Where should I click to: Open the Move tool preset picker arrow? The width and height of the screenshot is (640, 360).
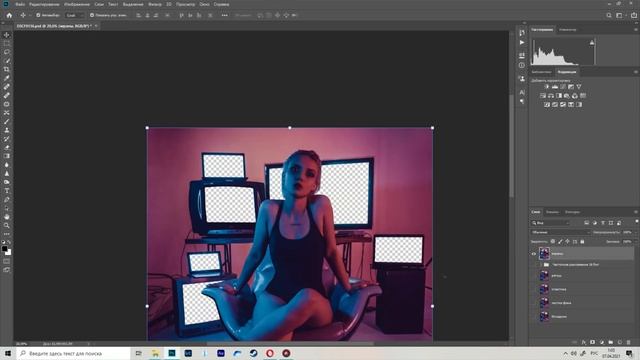tap(30, 15)
